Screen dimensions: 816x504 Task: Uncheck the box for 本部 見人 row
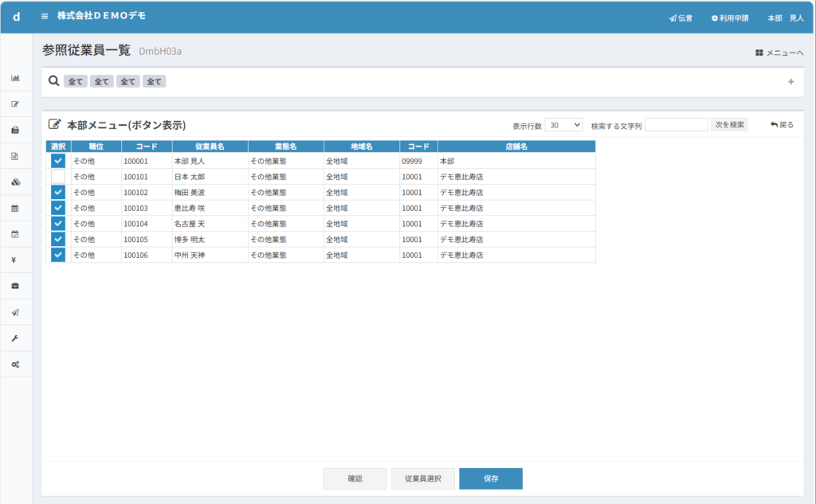pyautogui.click(x=58, y=161)
